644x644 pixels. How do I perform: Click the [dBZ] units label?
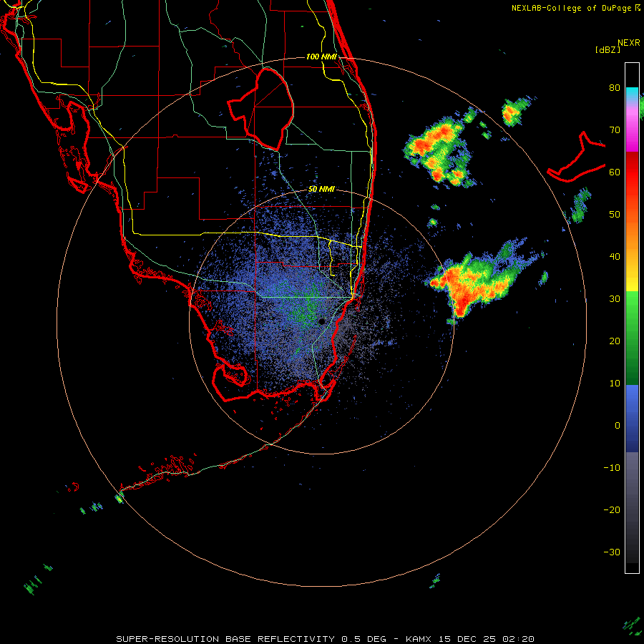[608, 49]
